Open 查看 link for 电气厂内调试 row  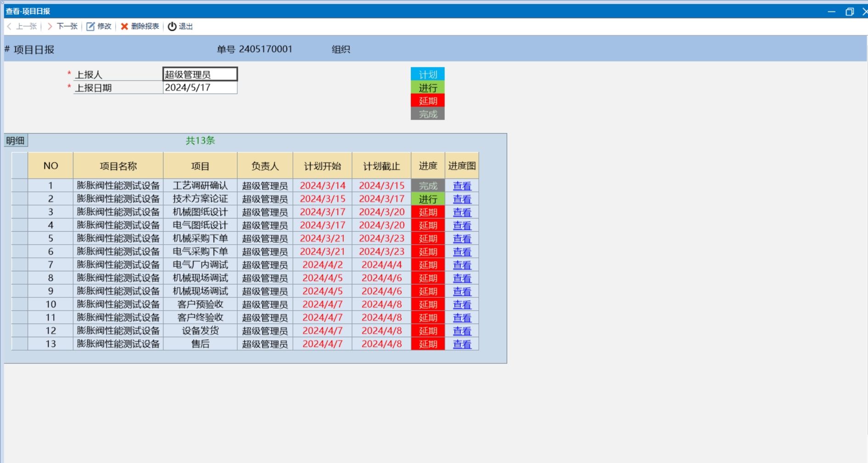pyautogui.click(x=462, y=265)
